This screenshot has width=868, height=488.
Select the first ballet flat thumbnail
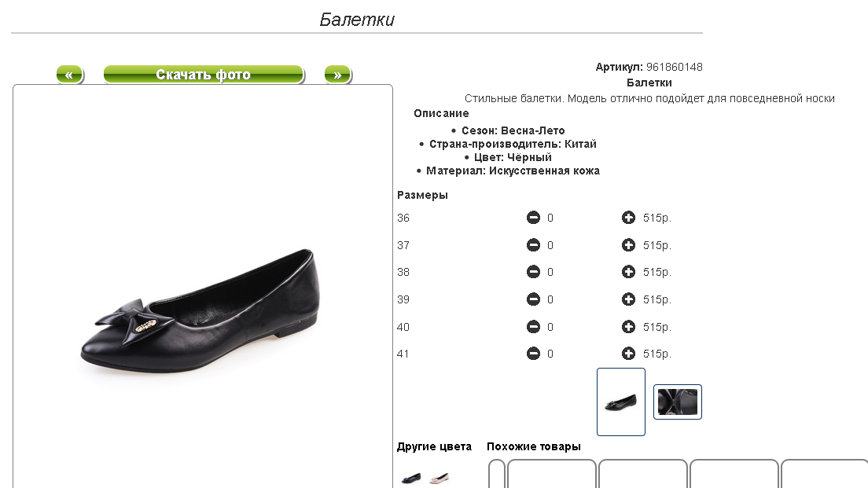click(x=621, y=402)
